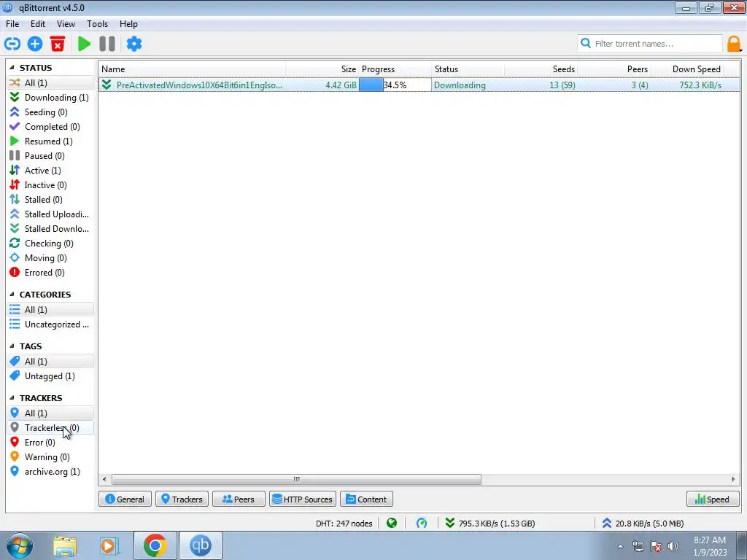The image size is (747, 560).
Task: Sort by the Status column header
Action: tap(468, 69)
